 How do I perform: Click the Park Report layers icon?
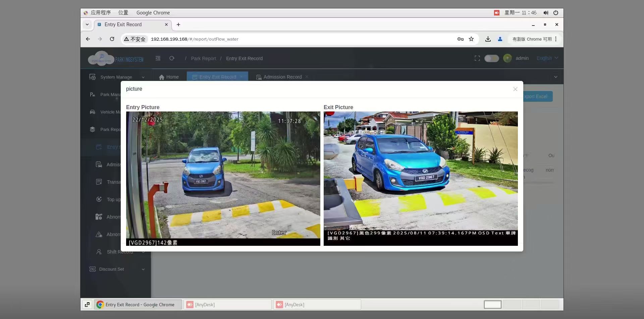[x=92, y=130]
